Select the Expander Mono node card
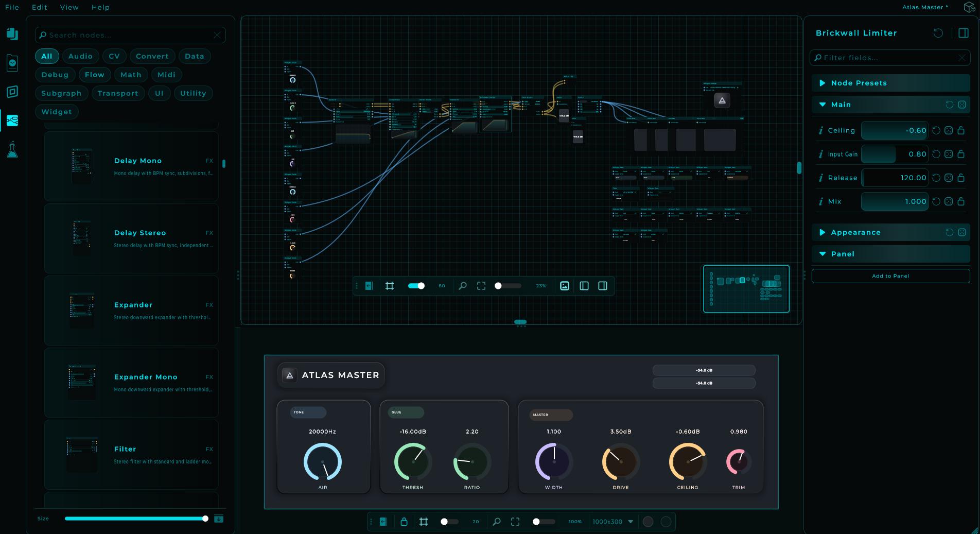The width and height of the screenshot is (980, 534). 131,383
